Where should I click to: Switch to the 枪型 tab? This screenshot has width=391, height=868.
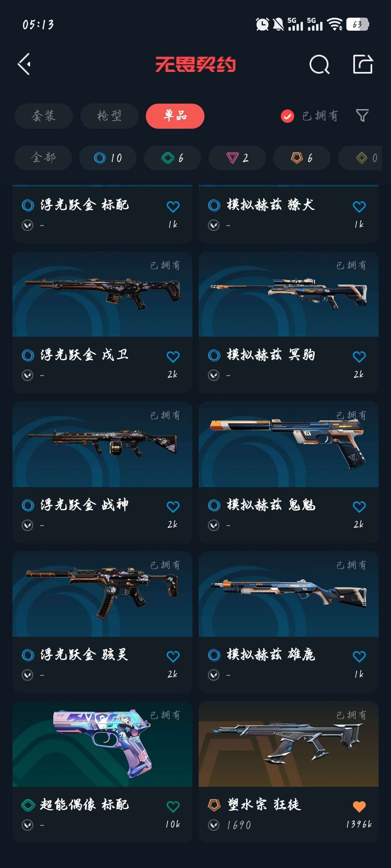pos(109,116)
